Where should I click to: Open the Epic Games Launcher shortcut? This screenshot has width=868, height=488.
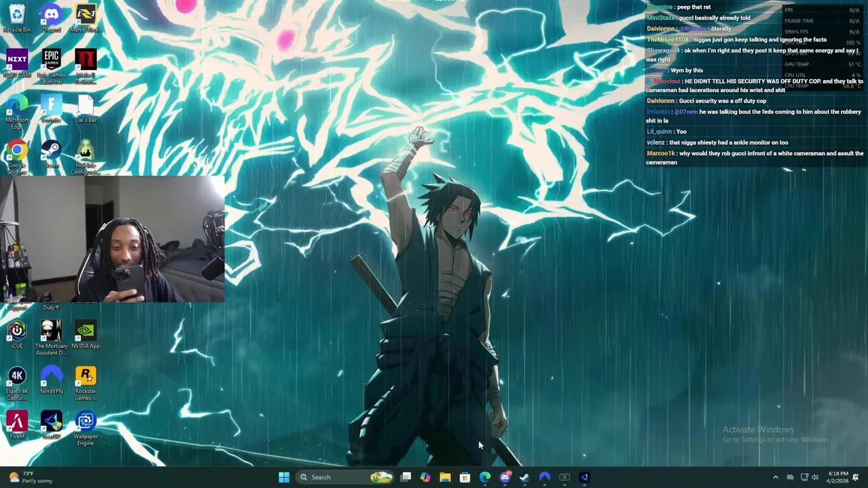52,66
